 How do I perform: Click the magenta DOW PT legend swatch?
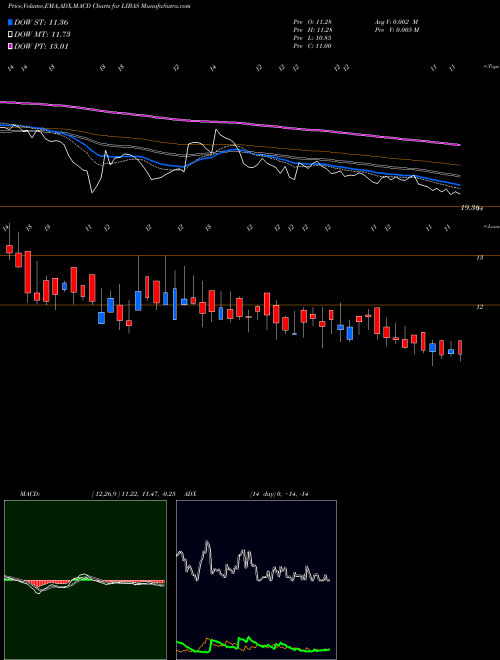[10, 46]
